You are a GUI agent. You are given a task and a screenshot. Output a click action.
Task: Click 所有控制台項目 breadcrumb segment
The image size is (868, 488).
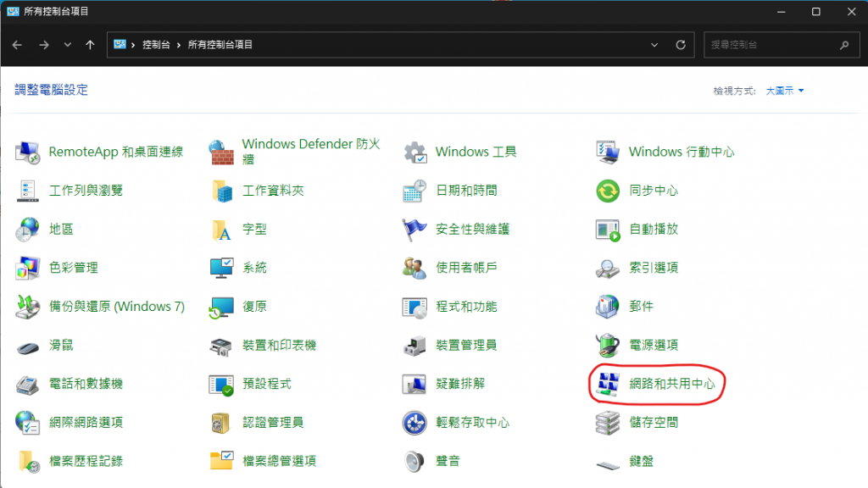click(220, 45)
